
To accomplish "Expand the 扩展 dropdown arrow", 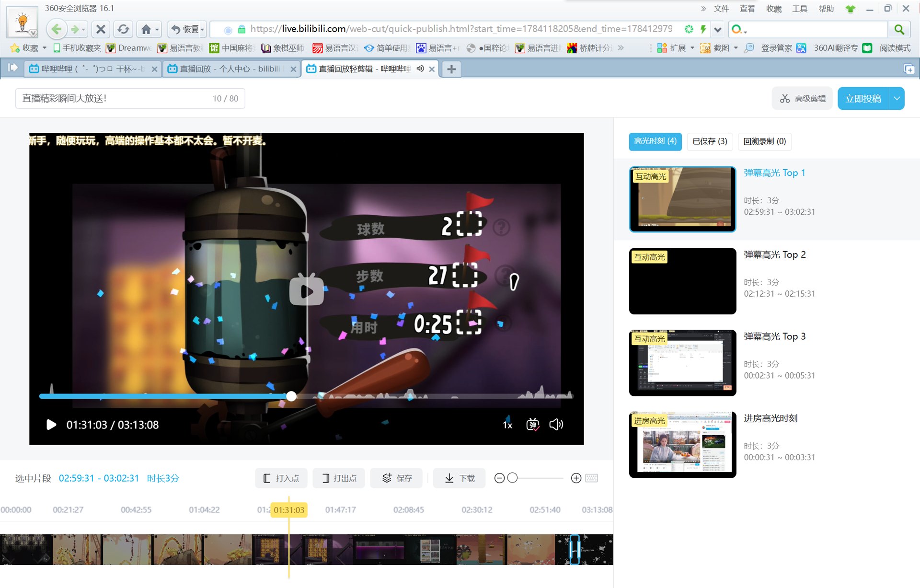I will click(692, 48).
